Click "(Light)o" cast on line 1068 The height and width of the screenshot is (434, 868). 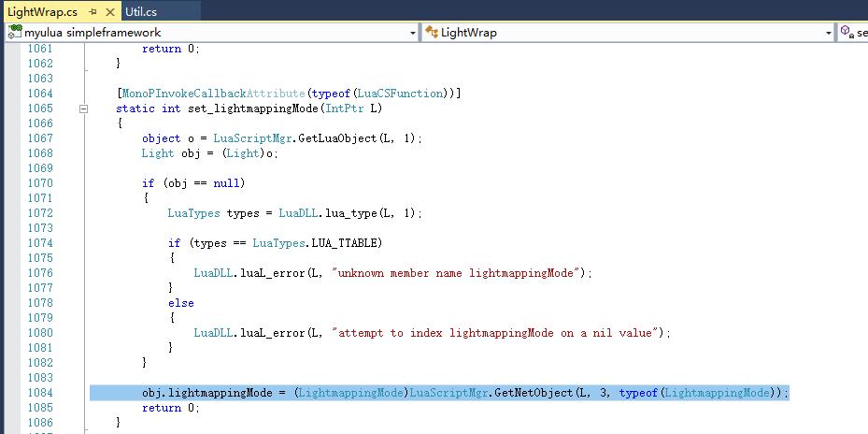point(248,153)
